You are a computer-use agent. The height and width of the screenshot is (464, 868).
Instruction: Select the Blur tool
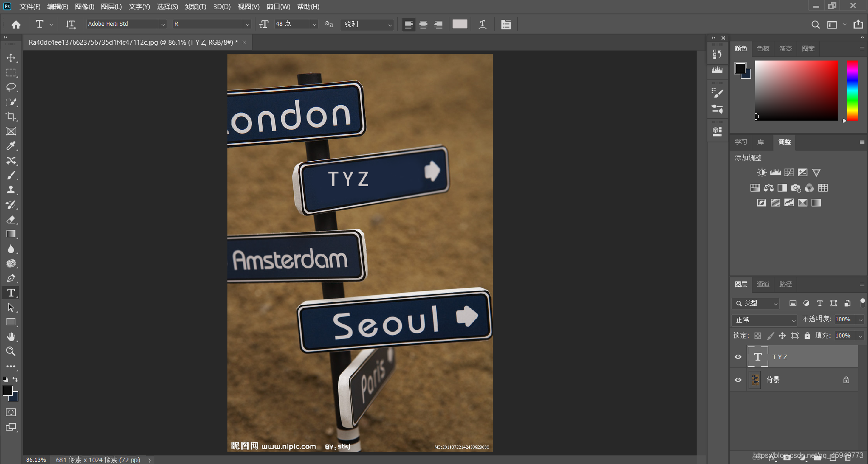(x=11, y=249)
